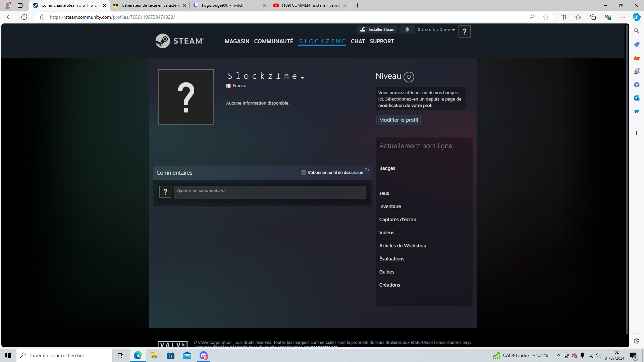Open Mail app from taskbar
The image size is (644, 362).
coord(187,355)
